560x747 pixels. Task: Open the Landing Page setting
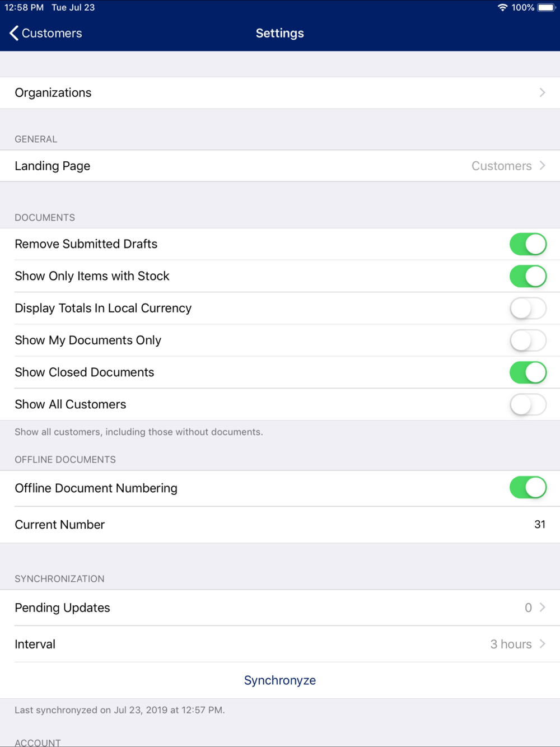tap(280, 166)
